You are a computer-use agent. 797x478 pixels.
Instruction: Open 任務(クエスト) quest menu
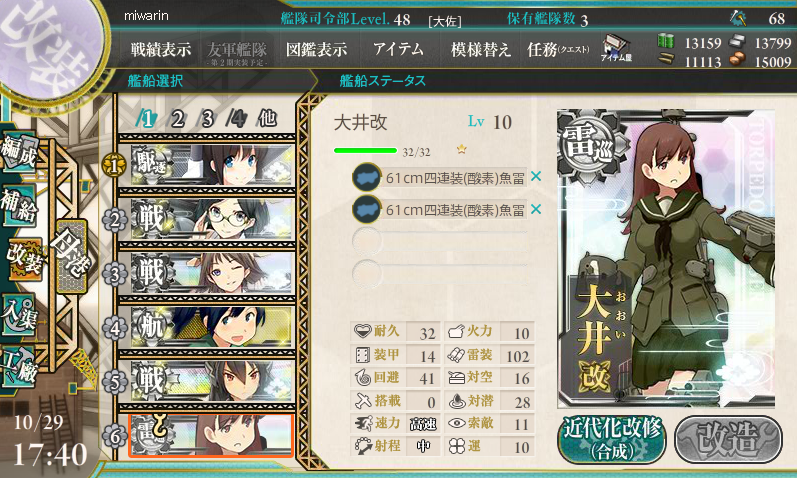pos(558,49)
